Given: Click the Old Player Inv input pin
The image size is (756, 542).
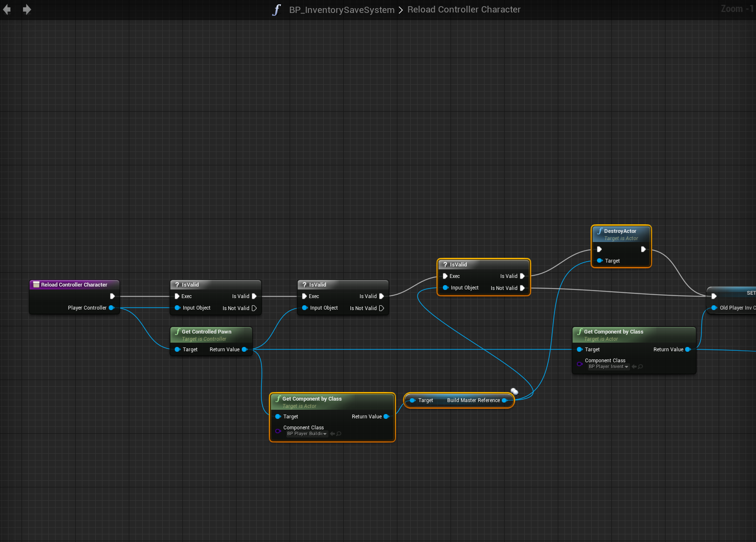Looking at the screenshot, I should (714, 308).
